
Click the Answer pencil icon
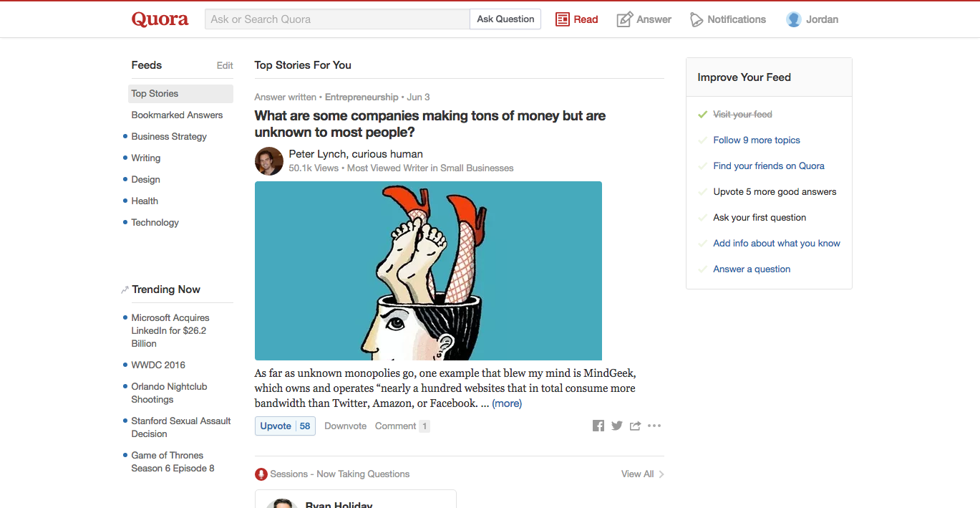click(x=625, y=19)
